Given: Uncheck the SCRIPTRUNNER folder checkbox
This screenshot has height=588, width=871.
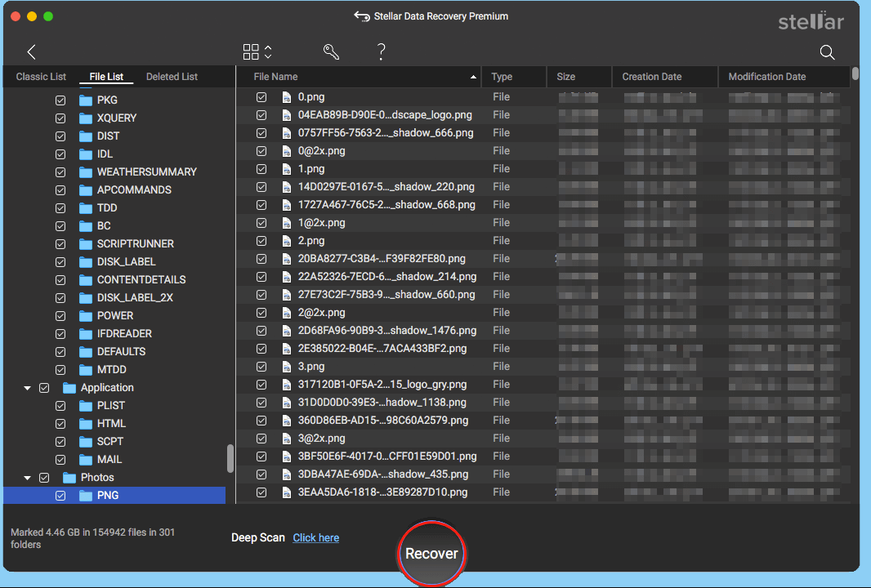Looking at the screenshot, I should [x=60, y=243].
